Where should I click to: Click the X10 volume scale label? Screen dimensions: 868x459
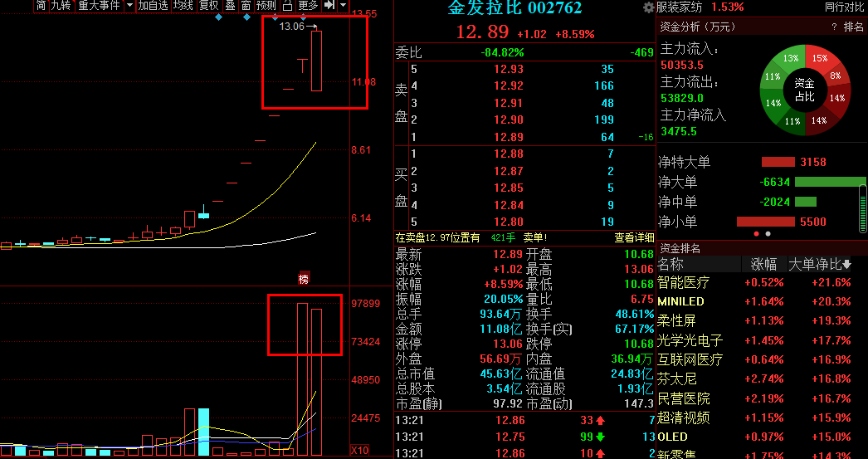(x=360, y=451)
